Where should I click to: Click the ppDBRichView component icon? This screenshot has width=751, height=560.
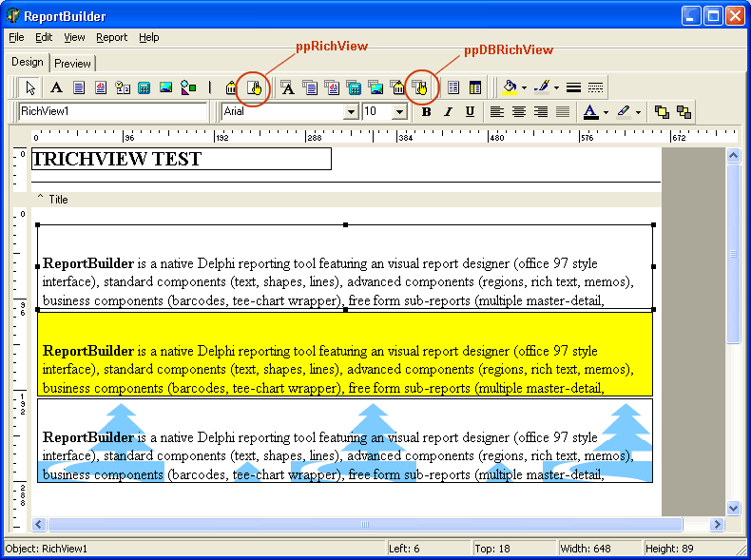420,87
